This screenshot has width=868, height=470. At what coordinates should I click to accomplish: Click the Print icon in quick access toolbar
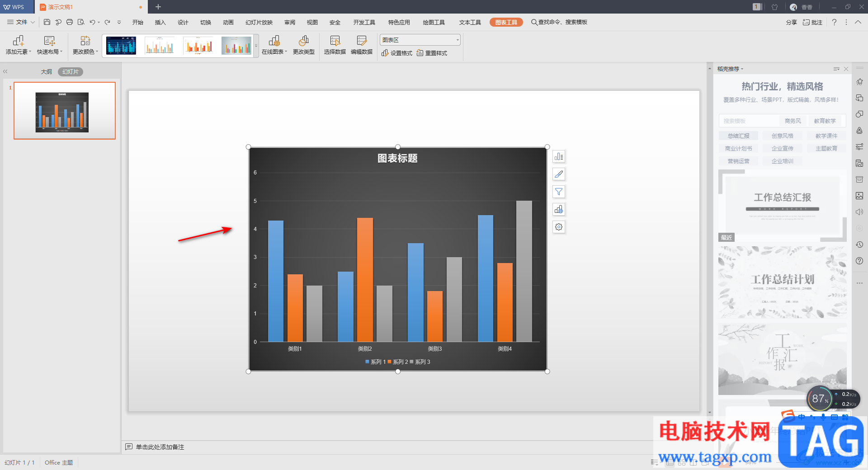(70, 22)
